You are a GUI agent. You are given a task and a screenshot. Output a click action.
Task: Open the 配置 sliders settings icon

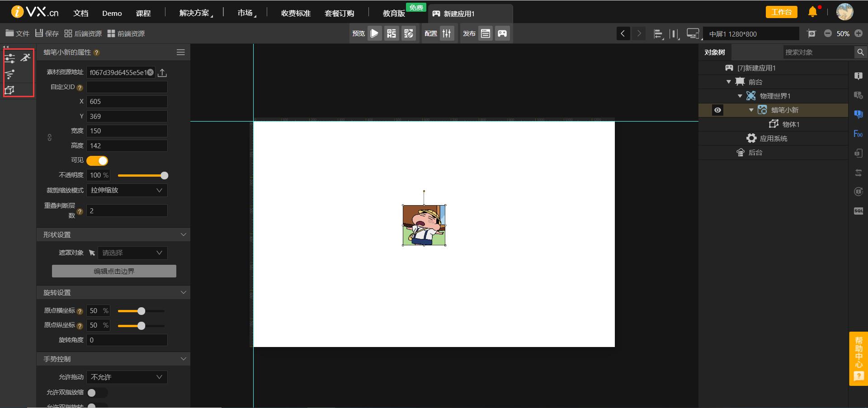tap(447, 33)
